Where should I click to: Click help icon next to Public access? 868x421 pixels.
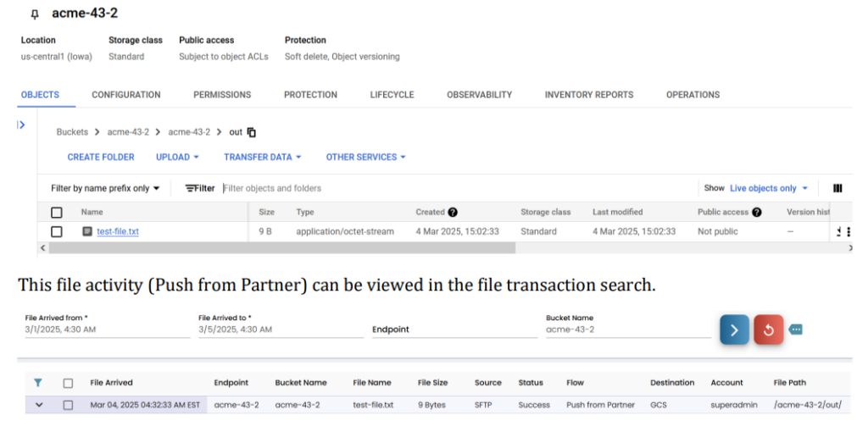coord(756,212)
